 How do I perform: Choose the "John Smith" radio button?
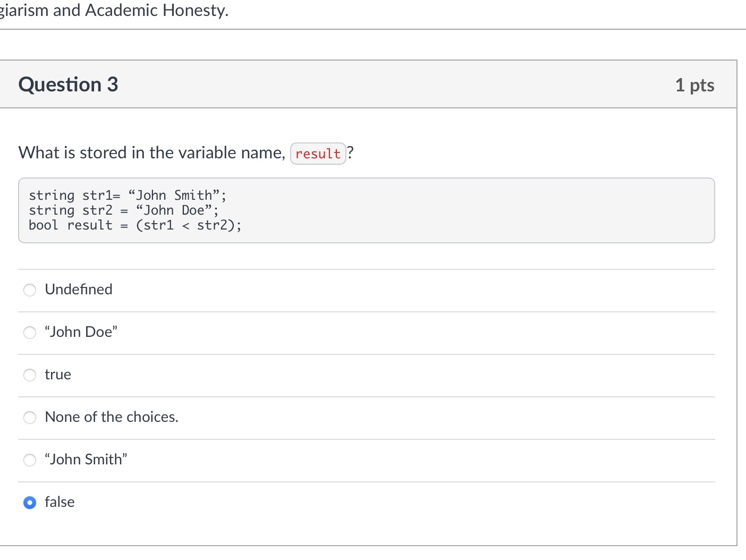30,460
